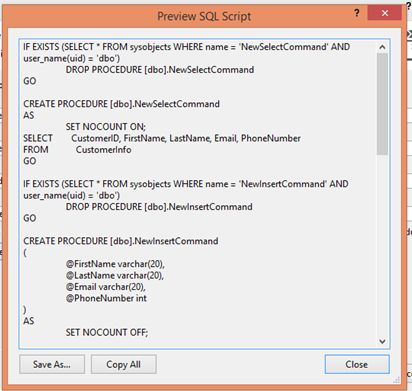Place cursor on DROP PROCEDURE [dbo].NewSelectCommand line
This screenshot has height=391, width=412.
click(160, 70)
